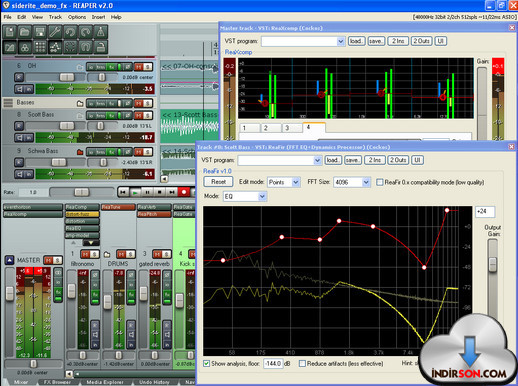This screenshot has height=386, width=518.
Task: Click the transport Record button
Action: pyautogui.click(x=183, y=192)
